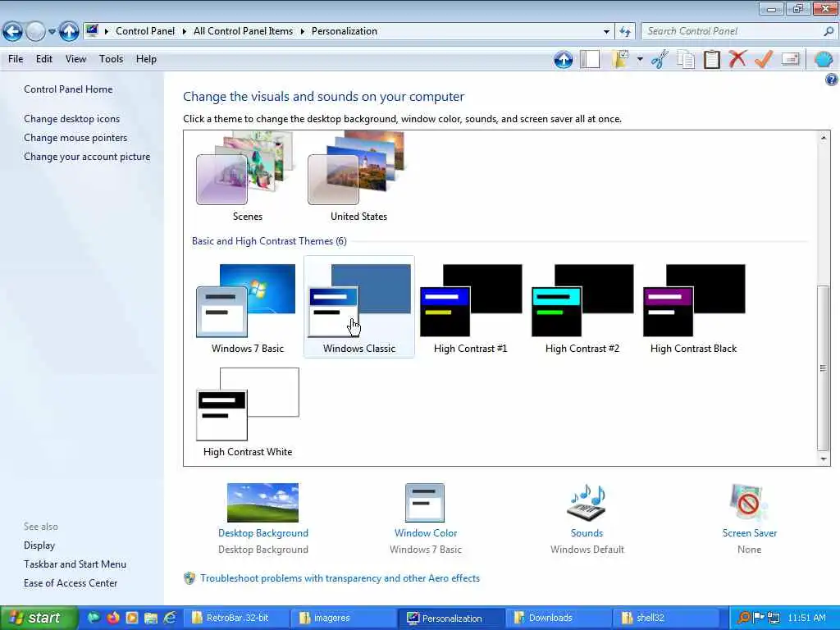The width and height of the screenshot is (840, 630).
Task: Open Control Panel Home link
Action: [68, 89]
